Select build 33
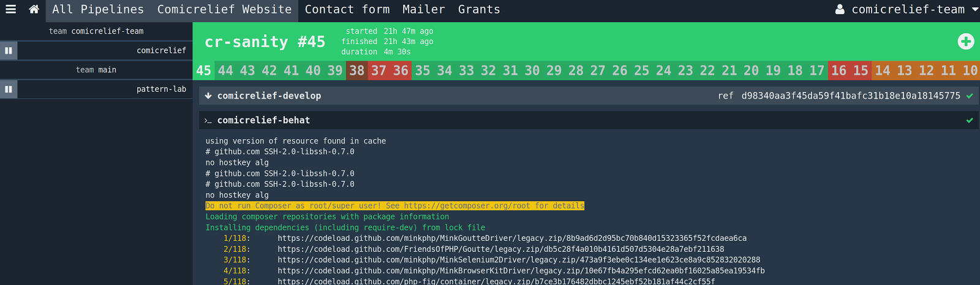 (x=467, y=70)
